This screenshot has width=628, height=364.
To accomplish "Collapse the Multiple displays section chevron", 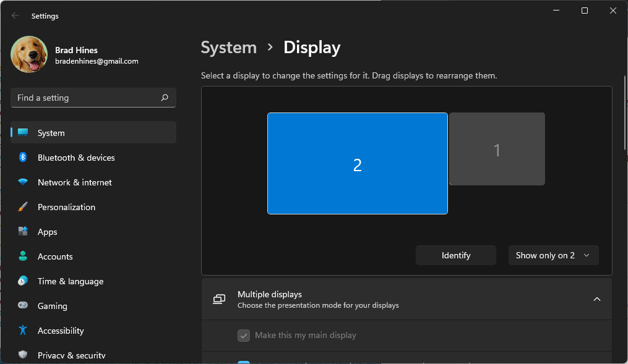I will coord(596,299).
